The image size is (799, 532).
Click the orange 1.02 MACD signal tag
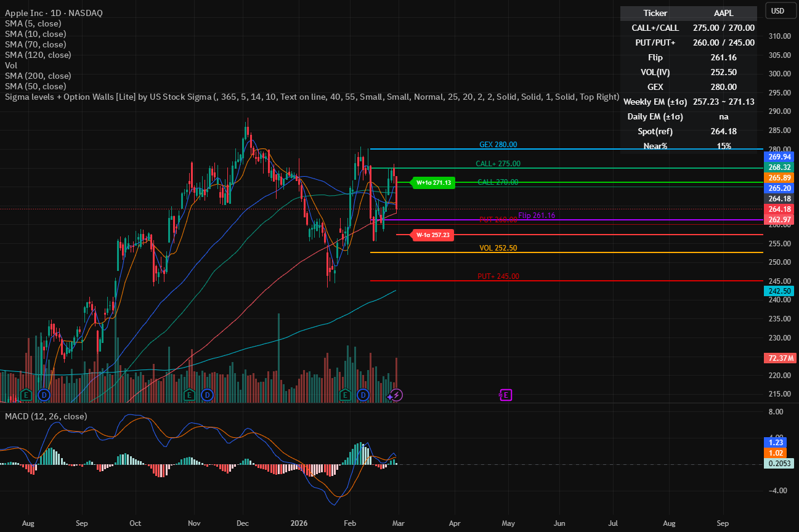click(x=776, y=453)
